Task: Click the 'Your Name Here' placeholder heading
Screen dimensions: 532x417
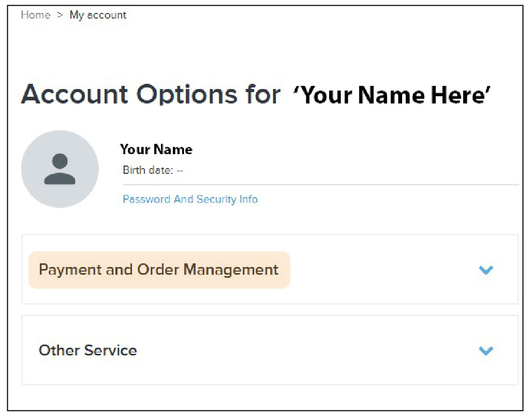Action: pyautogui.click(x=391, y=95)
